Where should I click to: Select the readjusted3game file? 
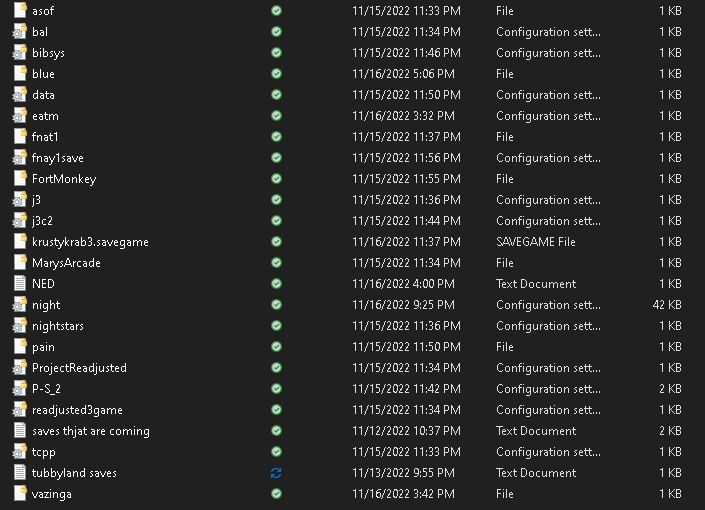click(77, 409)
